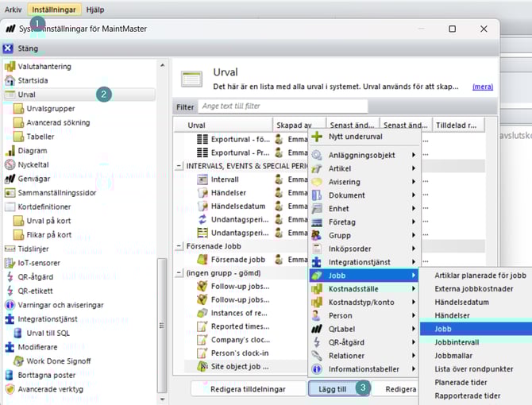Click the Diagram chart icon

point(10,151)
